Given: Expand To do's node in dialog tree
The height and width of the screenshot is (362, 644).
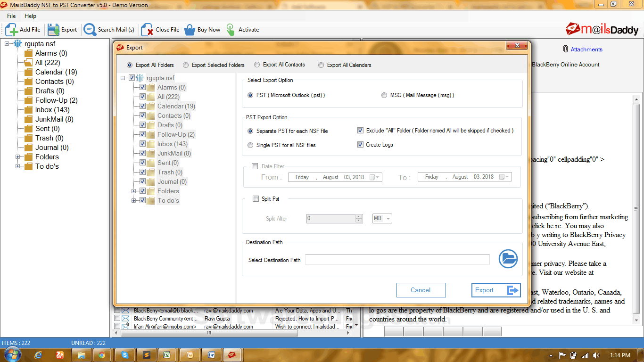Looking at the screenshot, I should (134, 200).
